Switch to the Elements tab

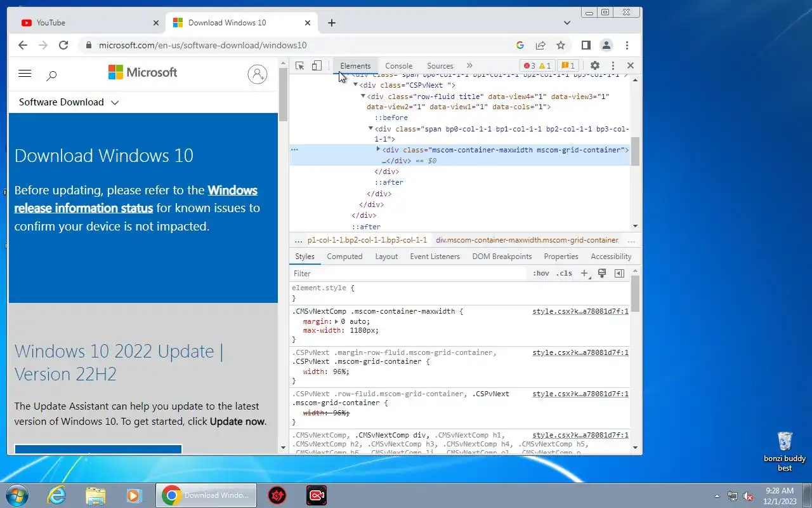pyautogui.click(x=355, y=65)
